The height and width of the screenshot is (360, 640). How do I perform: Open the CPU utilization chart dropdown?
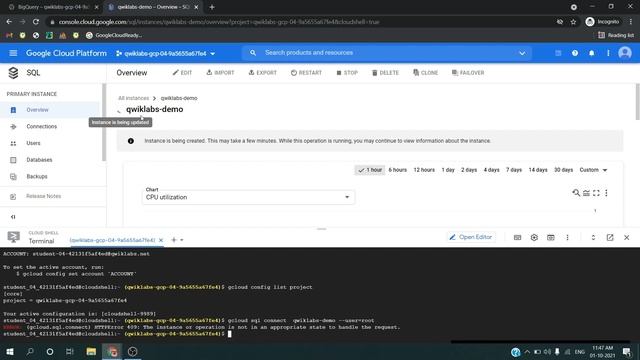click(x=248, y=196)
